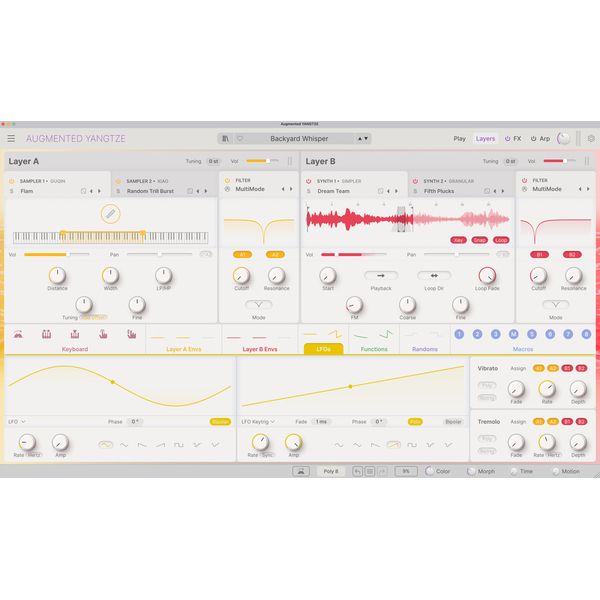The height and width of the screenshot is (600, 600).
Task: Open the hamburger main menu
Action: click(x=11, y=139)
